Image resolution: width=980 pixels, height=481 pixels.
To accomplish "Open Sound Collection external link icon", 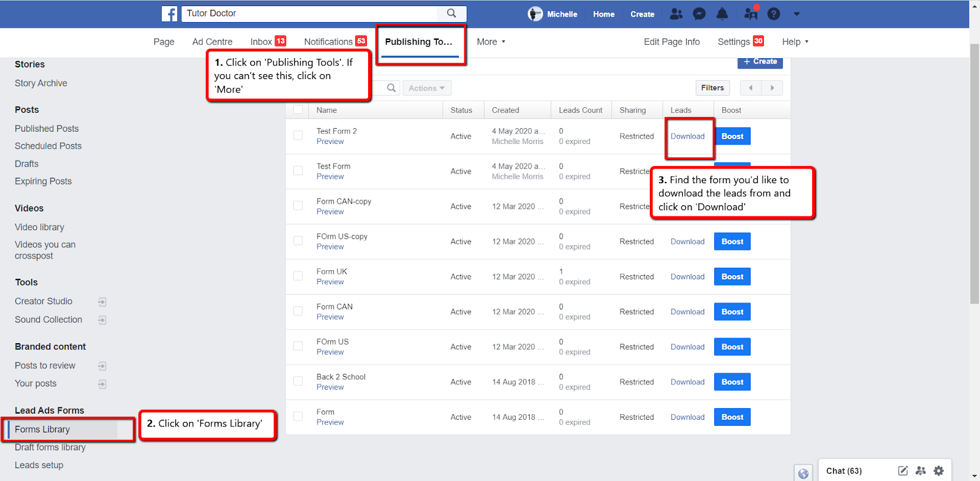I will [102, 320].
